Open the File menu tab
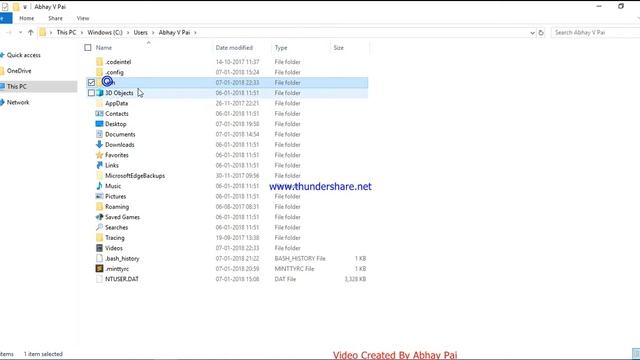The image size is (640, 360). click(6, 18)
